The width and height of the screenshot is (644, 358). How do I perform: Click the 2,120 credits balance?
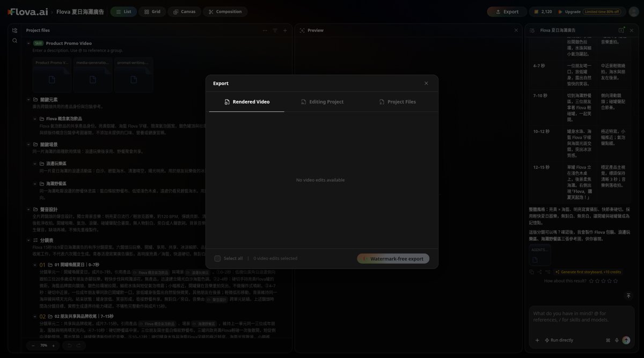click(x=542, y=11)
